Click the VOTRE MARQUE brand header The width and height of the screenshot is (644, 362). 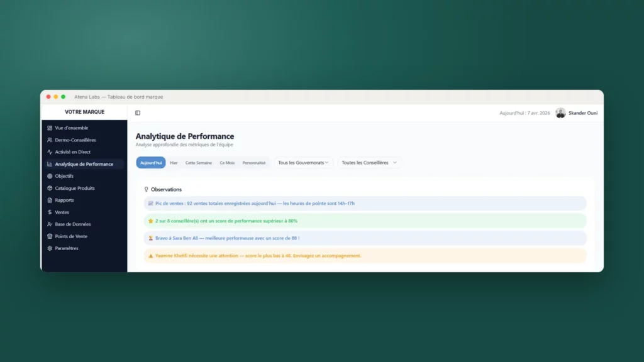click(85, 112)
